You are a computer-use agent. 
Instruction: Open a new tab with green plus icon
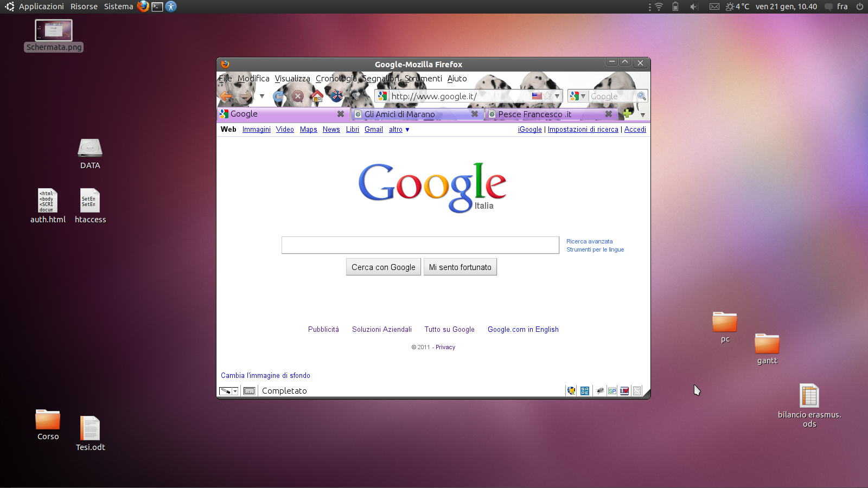tap(627, 113)
